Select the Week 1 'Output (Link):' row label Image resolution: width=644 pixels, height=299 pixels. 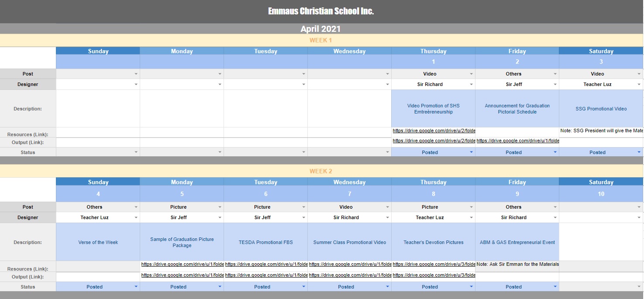tap(28, 142)
